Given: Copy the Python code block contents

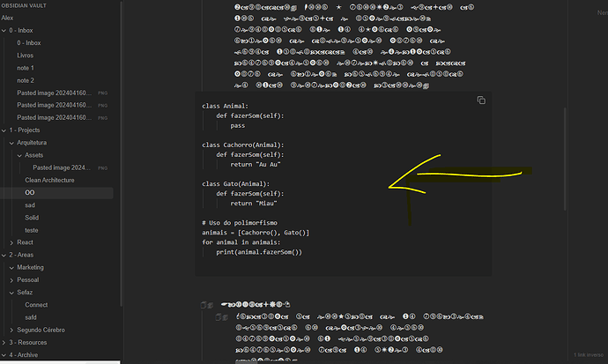Looking at the screenshot, I should [481, 100].
